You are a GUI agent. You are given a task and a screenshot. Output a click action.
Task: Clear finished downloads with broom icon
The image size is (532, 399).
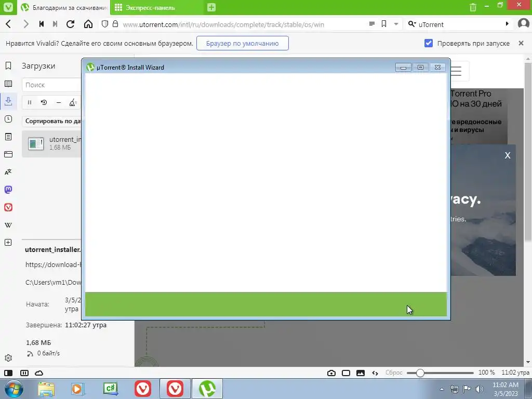73,102
